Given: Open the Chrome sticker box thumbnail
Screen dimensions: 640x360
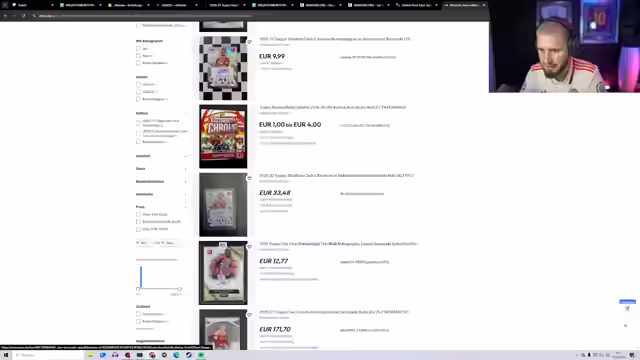Looking at the screenshot, I should 223,136.
